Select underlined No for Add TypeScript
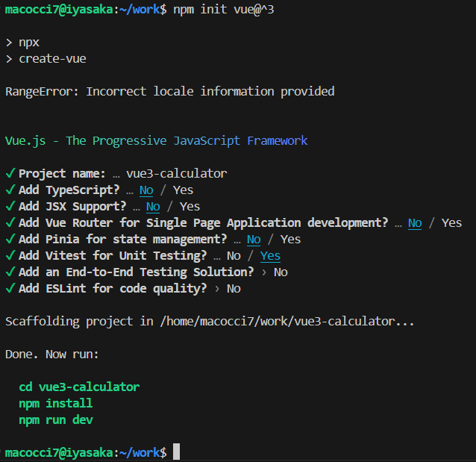The height and width of the screenshot is (462, 476). click(x=146, y=190)
